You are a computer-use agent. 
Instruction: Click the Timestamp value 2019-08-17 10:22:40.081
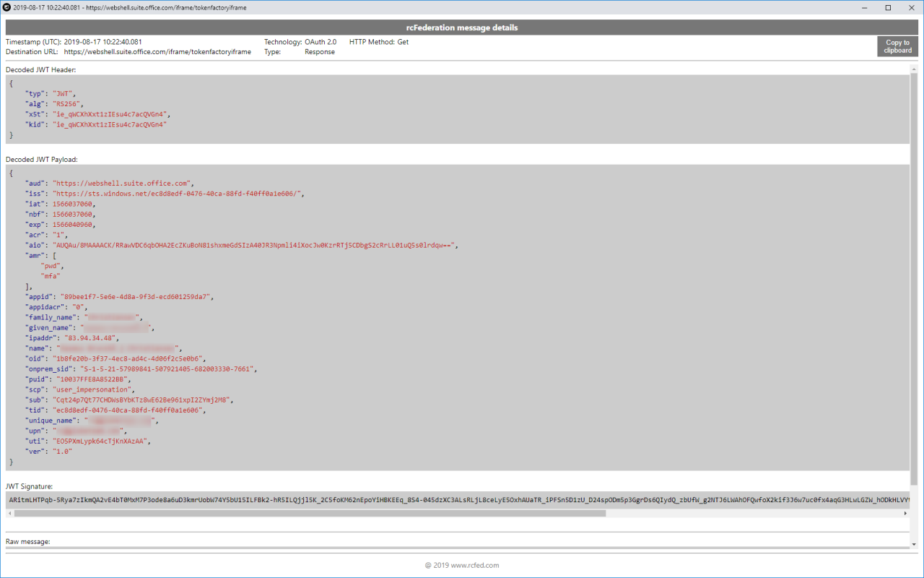click(x=103, y=42)
